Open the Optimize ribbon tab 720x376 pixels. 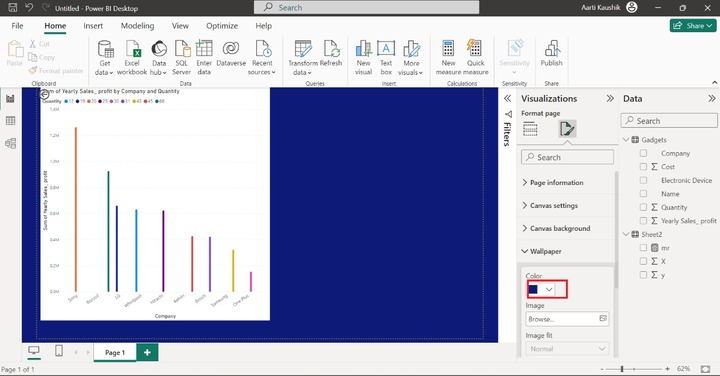coord(222,26)
